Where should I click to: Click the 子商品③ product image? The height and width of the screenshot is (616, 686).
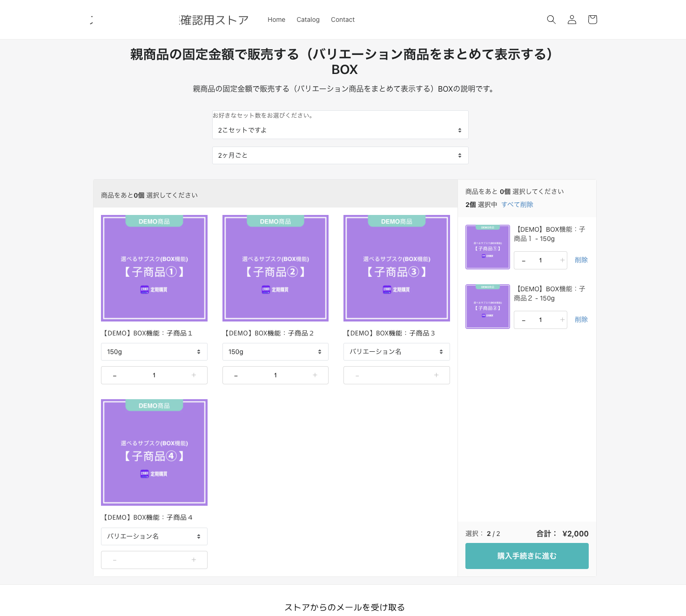pyautogui.click(x=397, y=268)
